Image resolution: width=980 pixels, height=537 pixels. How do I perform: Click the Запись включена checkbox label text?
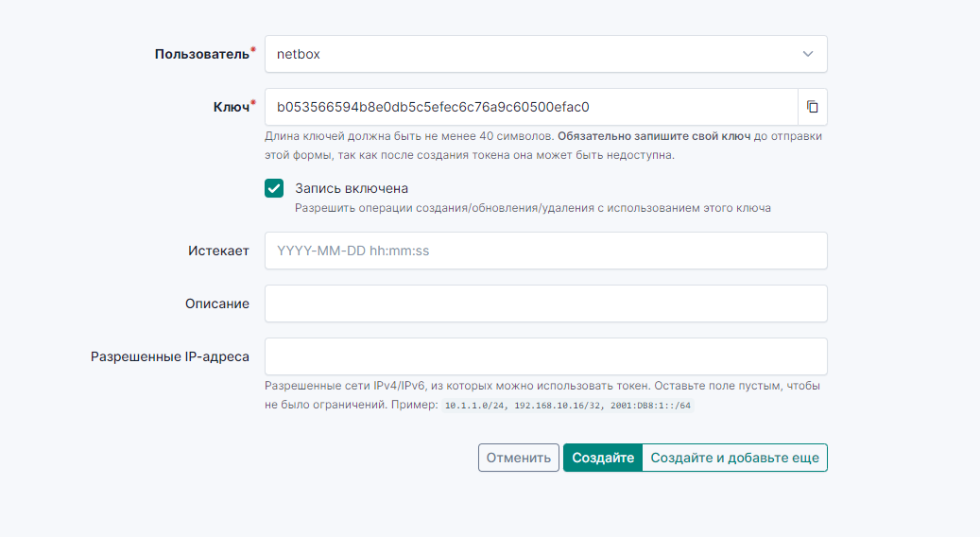(351, 188)
